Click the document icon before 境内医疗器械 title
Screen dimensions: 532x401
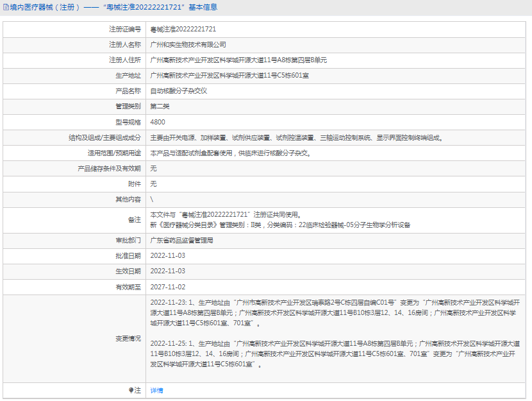click(x=6, y=7)
